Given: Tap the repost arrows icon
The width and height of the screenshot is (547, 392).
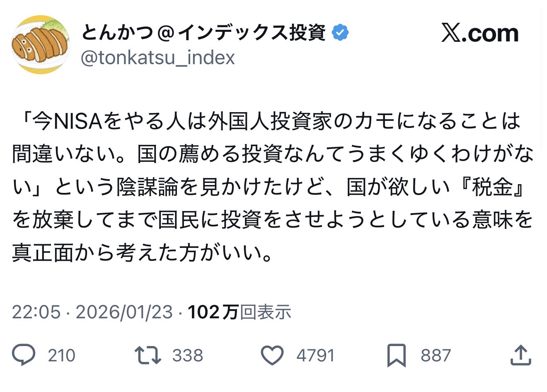Looking at the screenshot, I should tap(148, 355).
